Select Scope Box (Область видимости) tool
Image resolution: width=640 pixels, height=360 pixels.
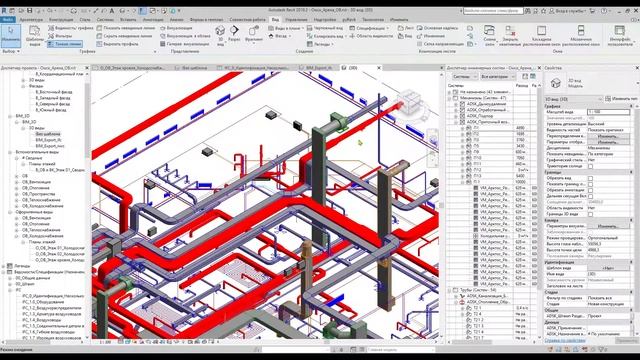pyautogui.click(x=371, y=36)
